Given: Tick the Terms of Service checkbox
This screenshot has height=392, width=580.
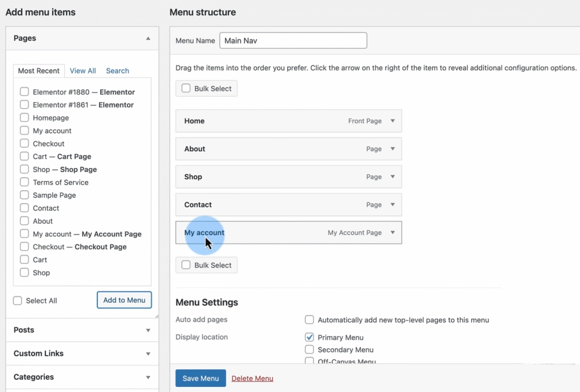Looking at the screenshot, I should 24,182.
